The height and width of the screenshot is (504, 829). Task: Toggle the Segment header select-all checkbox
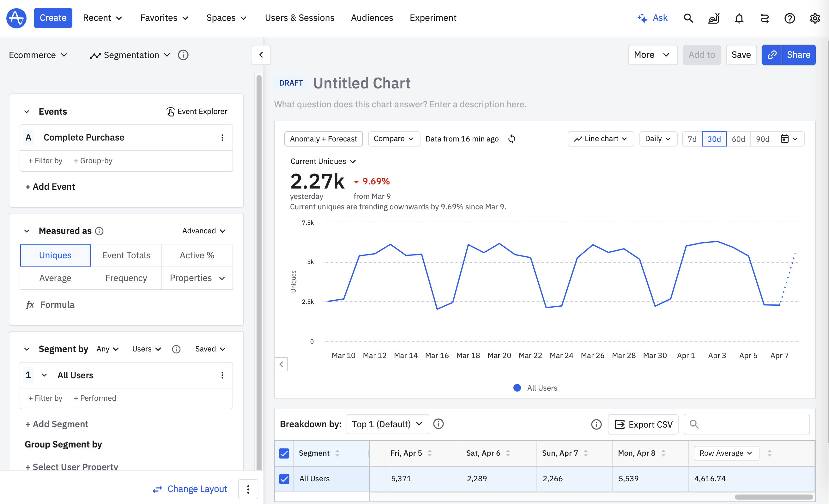tap(284, 453)
